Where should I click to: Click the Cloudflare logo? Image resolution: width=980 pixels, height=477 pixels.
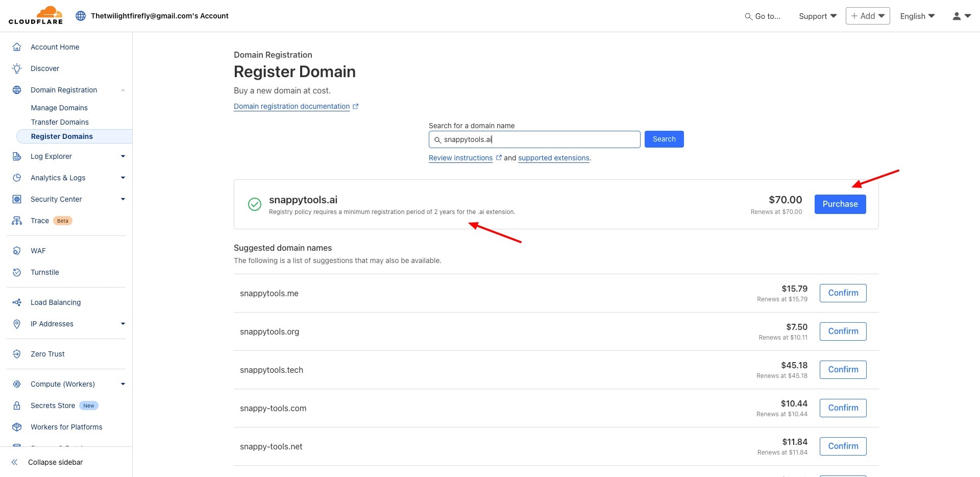pyautogui.click(x=36, y=15)
